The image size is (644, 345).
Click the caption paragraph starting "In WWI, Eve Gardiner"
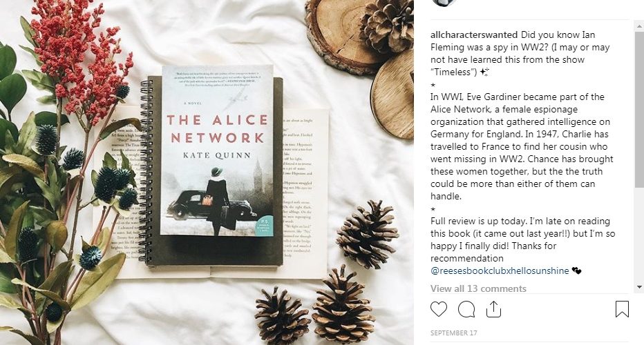(x=522, y=146)
